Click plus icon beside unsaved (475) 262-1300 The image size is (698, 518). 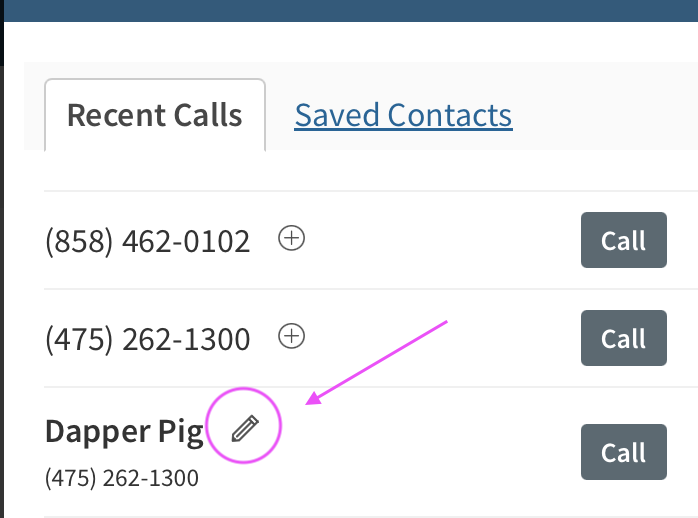coord(291,337)
